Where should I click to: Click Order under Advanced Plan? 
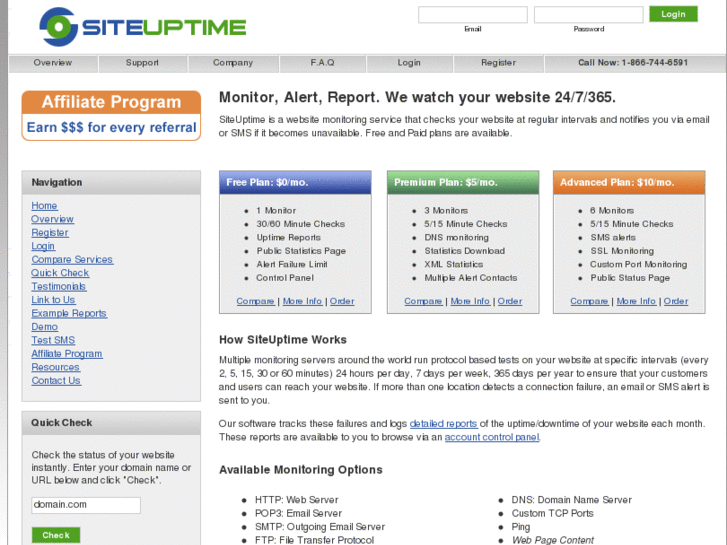click(x=676, y=301)
